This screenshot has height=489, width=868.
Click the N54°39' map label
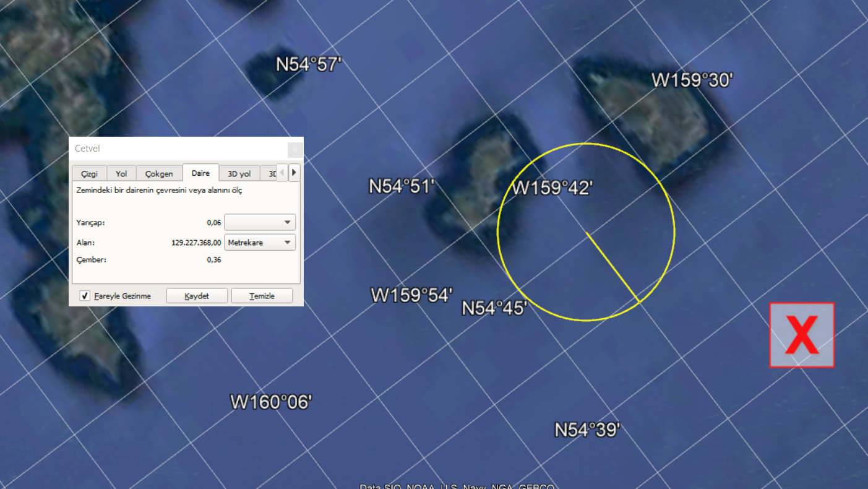587,430
